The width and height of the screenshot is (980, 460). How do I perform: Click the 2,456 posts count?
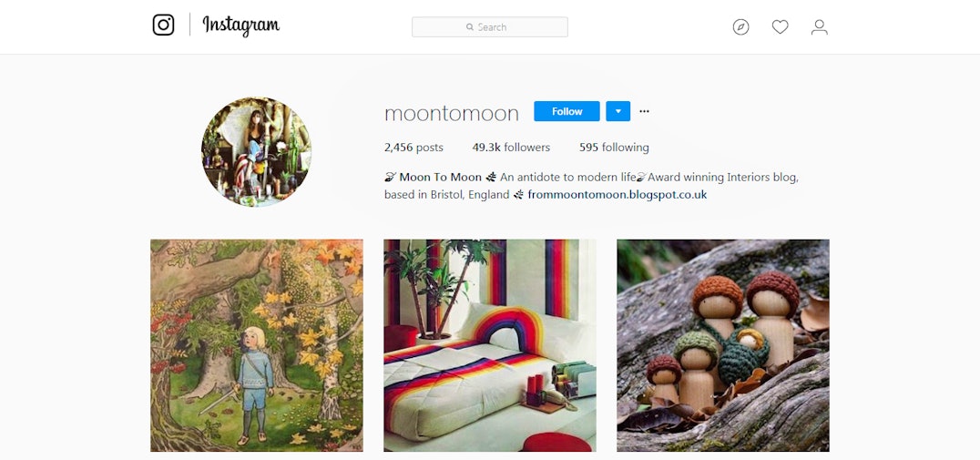[413, 148]
